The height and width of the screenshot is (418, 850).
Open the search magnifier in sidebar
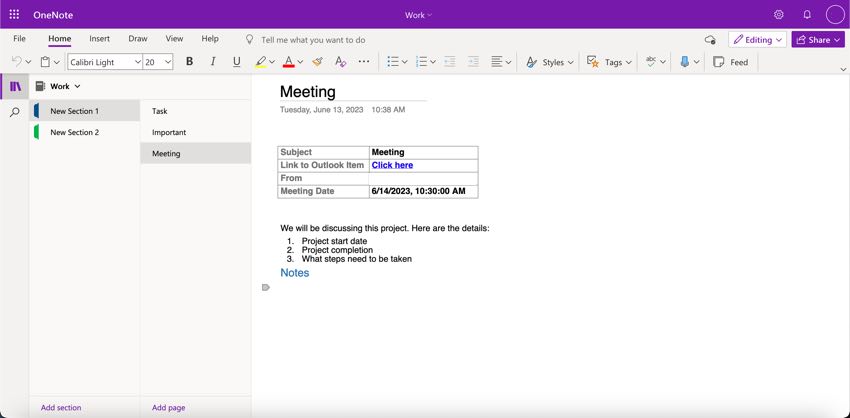pyautogui.click(x=15, y=112)
